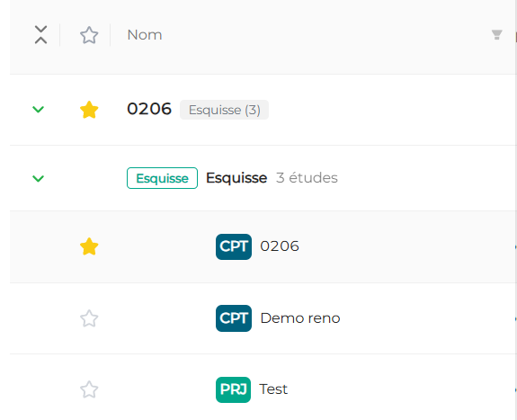Click the gray Esquisse (3) badge

tap(224, 110)
